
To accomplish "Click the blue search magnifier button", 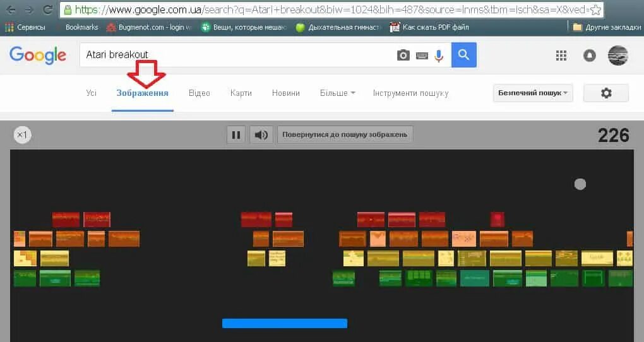I will click(463, 55).
